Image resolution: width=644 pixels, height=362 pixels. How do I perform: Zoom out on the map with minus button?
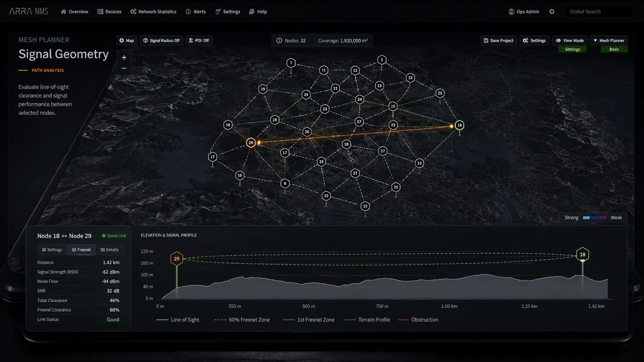(x=124, y=68)
